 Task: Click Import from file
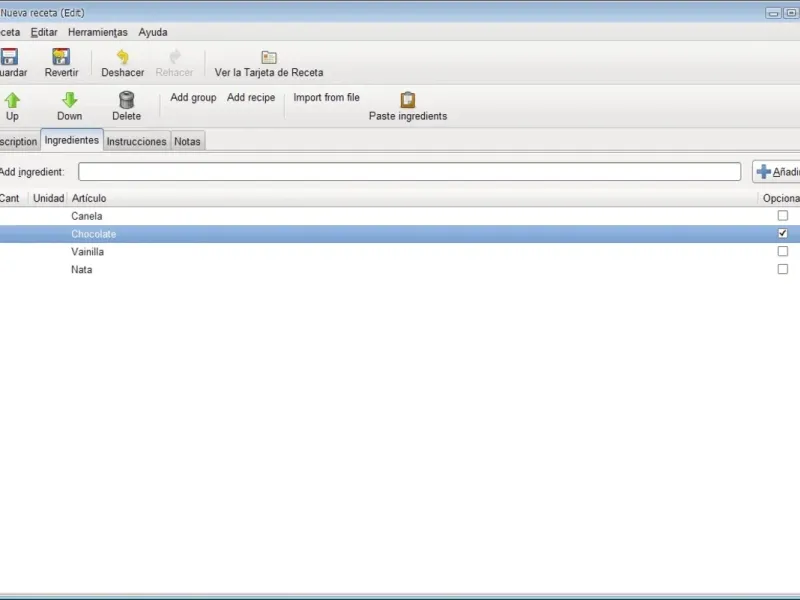click(326, 97)
